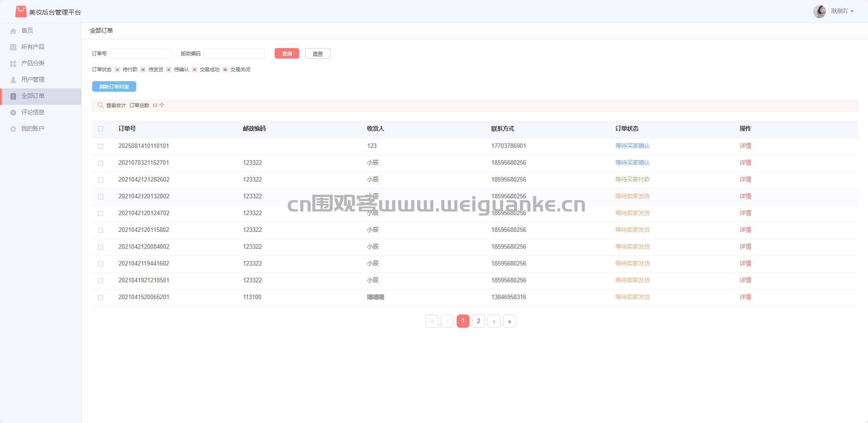Open the 全部订单 menu item in sidebar
Viewport: 868px width, 423px height.
coord(33,96)
